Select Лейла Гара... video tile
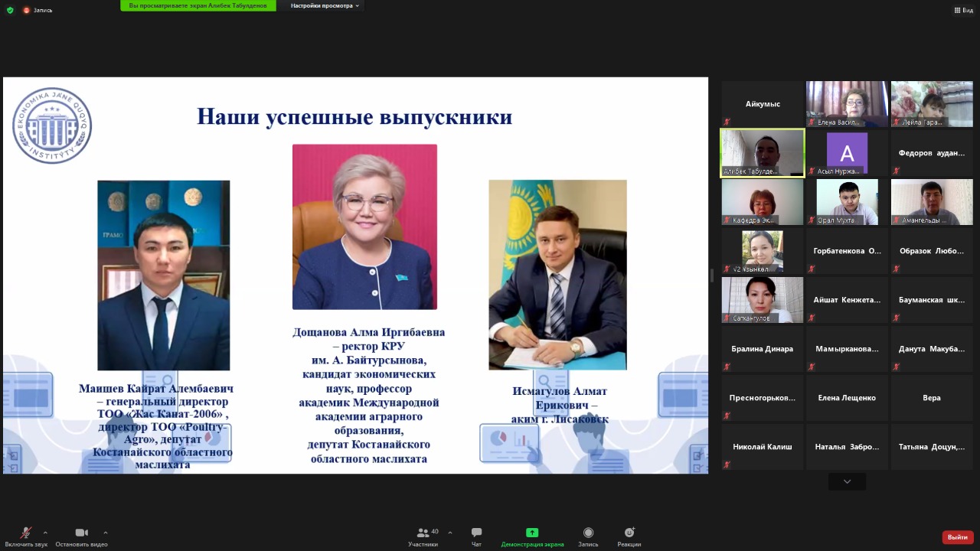Viewport: 980px width, 551px height. click(932, 104)
